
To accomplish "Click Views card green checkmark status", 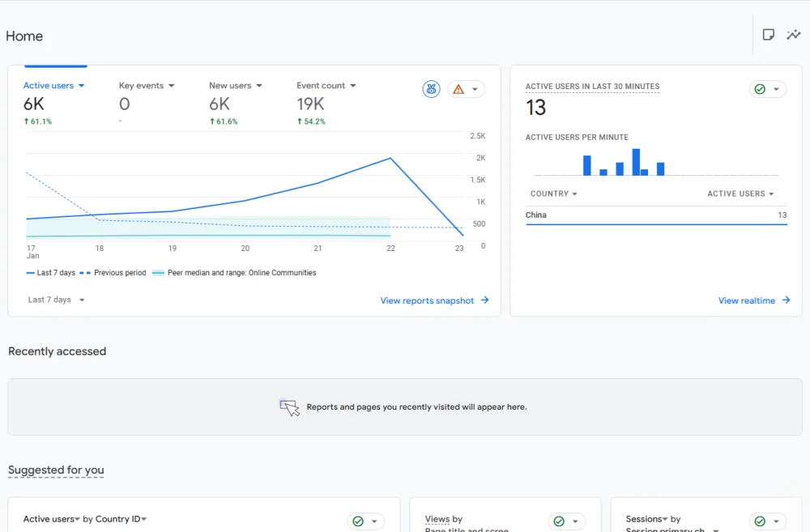I will click(566, 521).
